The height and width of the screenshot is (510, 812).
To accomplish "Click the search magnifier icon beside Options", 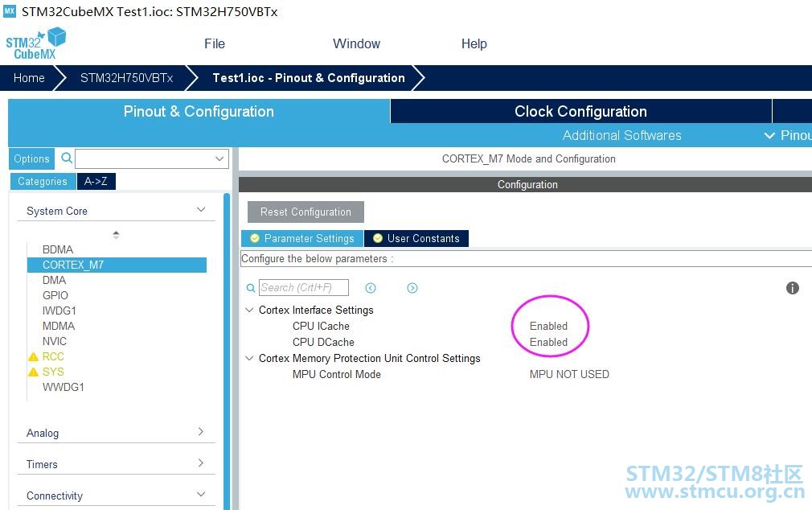I will [66, 158].
